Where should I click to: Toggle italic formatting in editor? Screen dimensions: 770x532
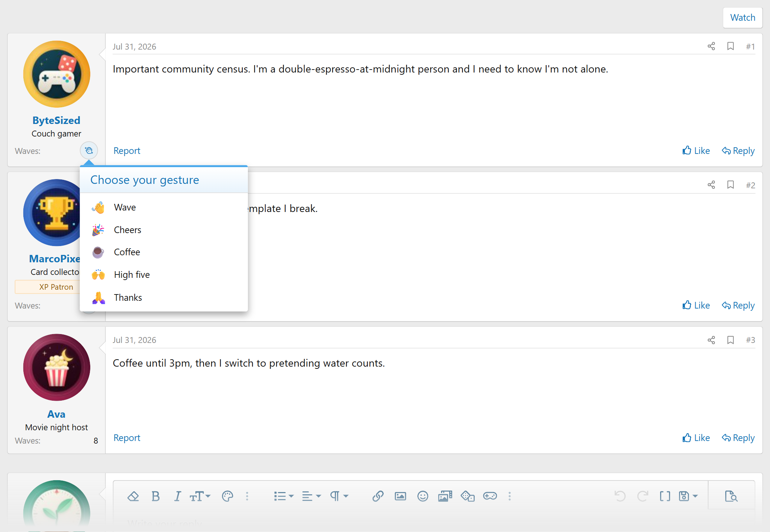click(178, 496)
